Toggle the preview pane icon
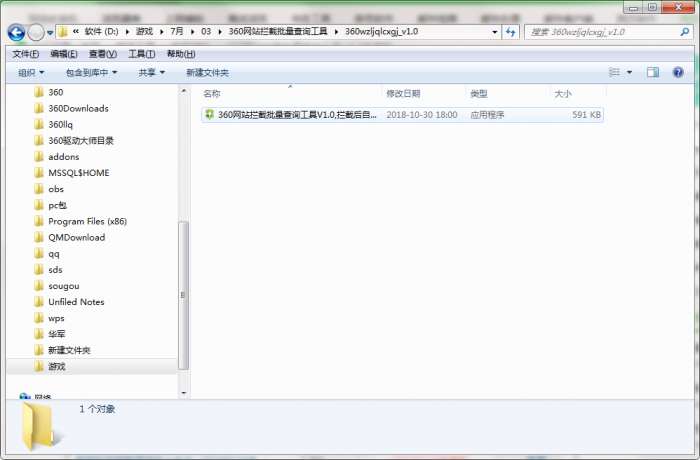Screen dimensions: 700x460 click(x=653, y=72)
